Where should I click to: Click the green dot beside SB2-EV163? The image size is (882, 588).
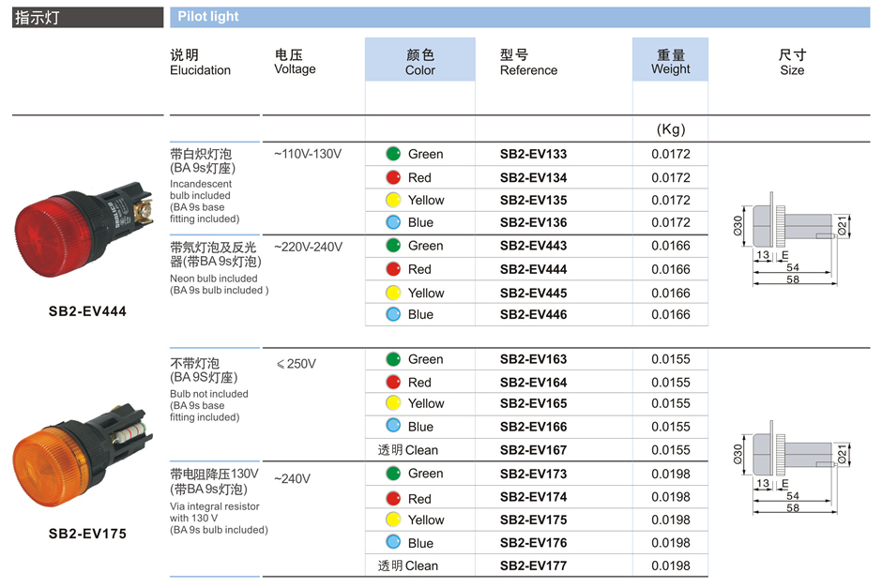(393, 359)
